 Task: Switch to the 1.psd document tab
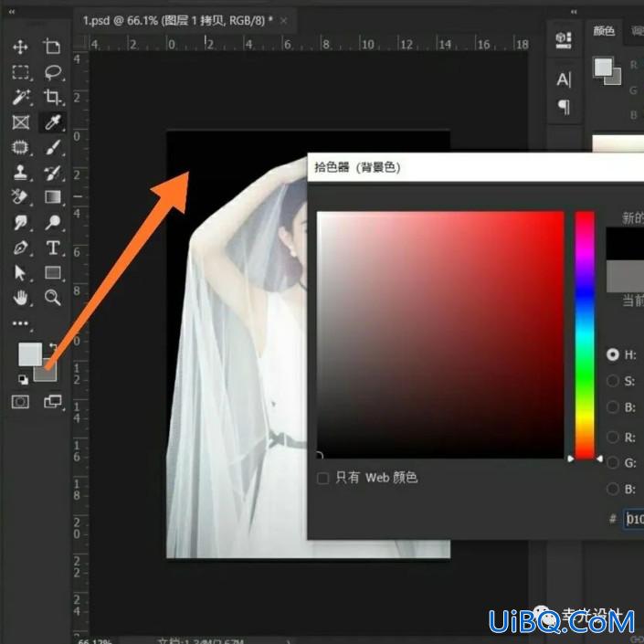(x=177, y=21)
